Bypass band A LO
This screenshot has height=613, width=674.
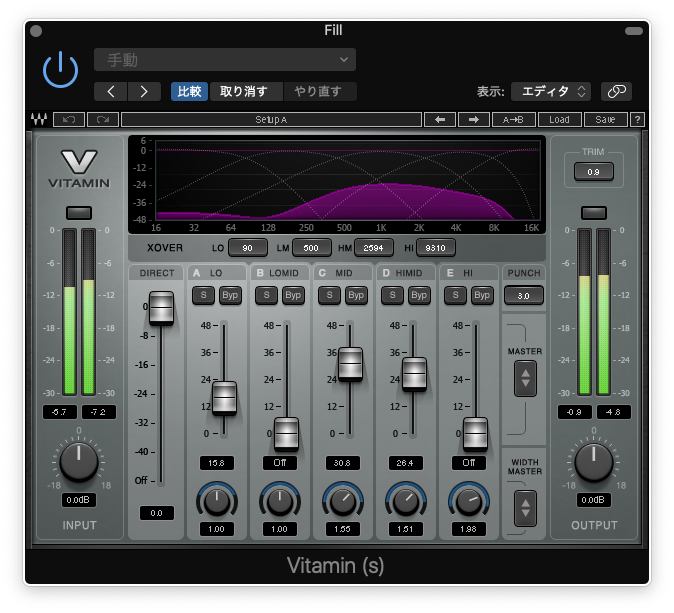(x=230, y=295)
